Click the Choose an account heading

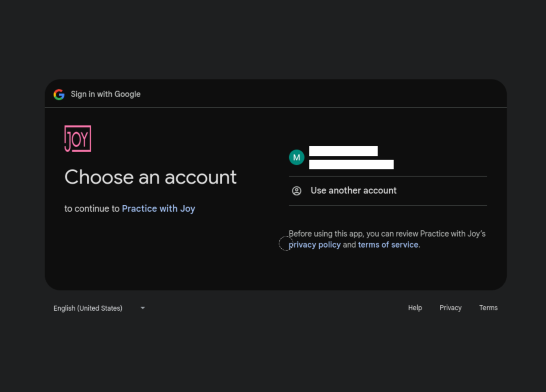click(x=150, y=177)
